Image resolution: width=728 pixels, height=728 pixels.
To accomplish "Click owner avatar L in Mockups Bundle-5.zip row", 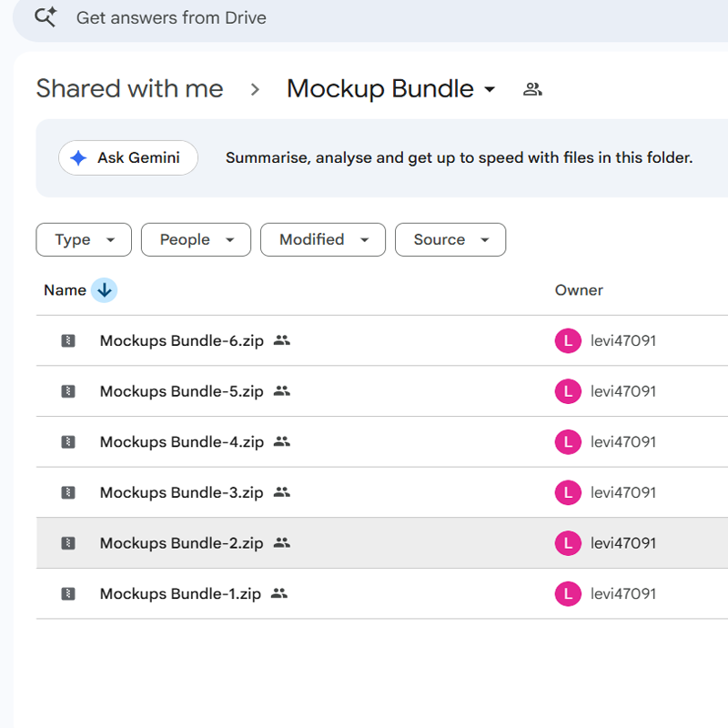I will click(568, 391).
